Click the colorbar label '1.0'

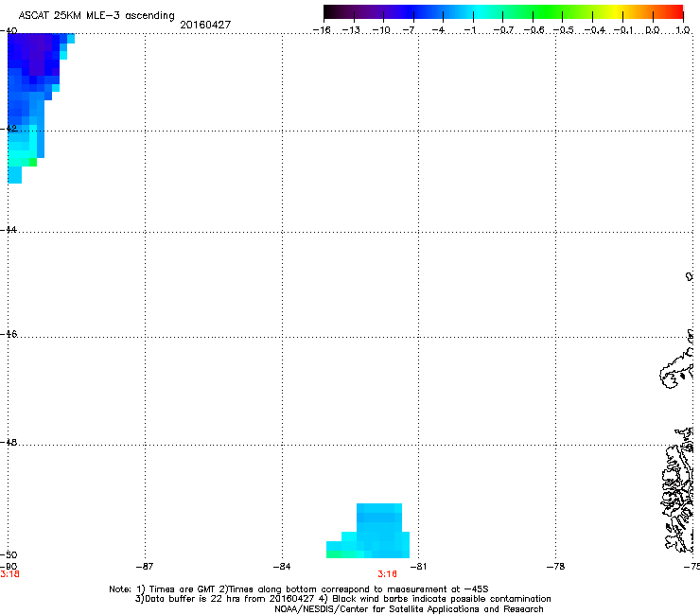(683, 30)
